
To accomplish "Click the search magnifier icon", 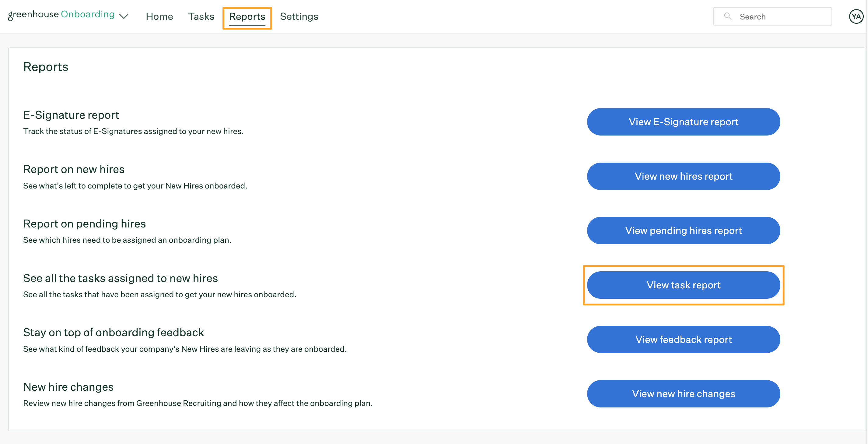I will coord(727,16).
